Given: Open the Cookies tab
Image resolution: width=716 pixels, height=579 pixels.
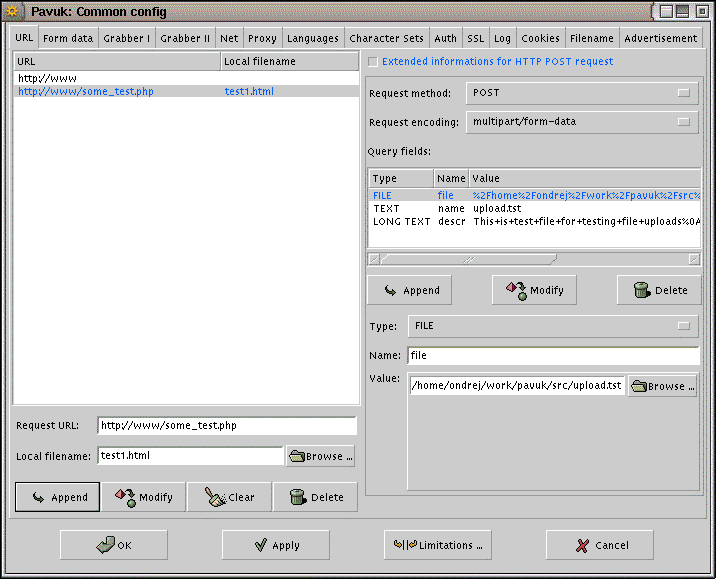Looking at the screenshot, I should point(540,38).
